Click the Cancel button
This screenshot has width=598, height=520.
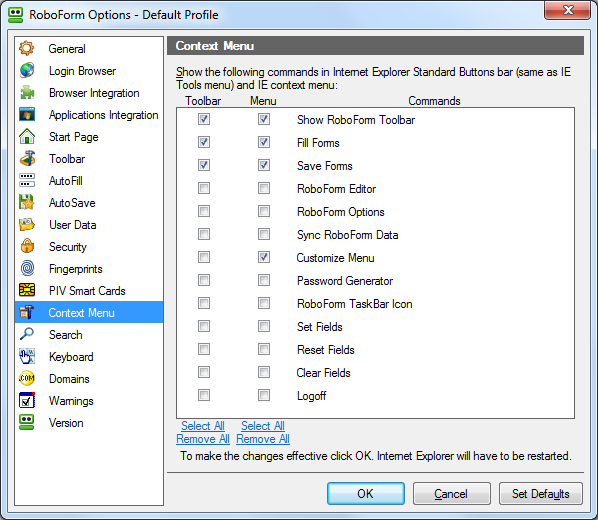[452, 494]
